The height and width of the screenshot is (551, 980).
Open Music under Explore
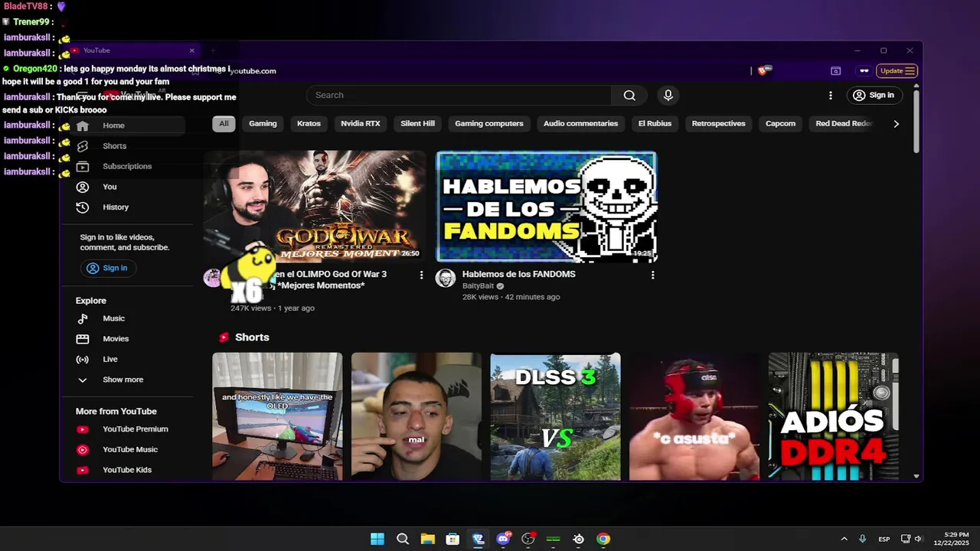(129, 318)
